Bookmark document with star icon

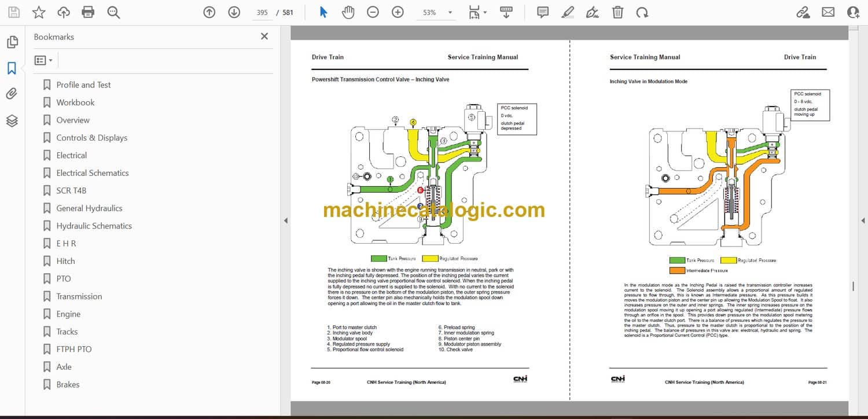[38, 12]
